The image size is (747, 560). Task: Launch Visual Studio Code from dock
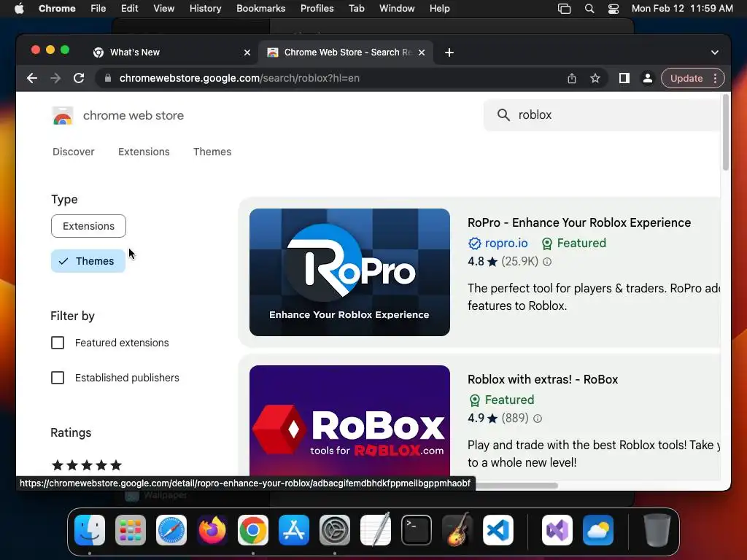tap(498, 530)
